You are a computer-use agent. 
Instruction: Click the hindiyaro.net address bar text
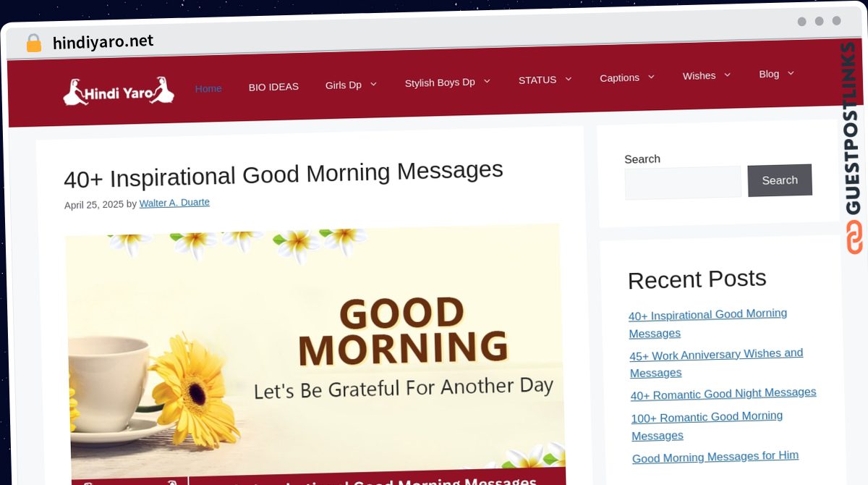pos(103,42)
